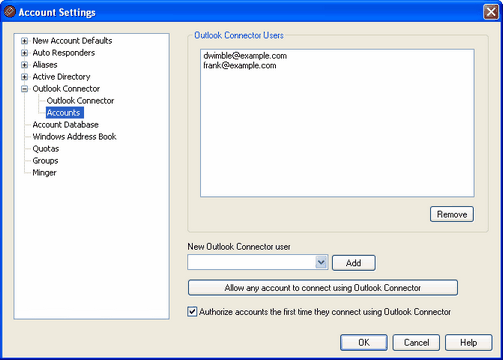Viewport: 503px width, 360px height.
Task: Click into New Outlook Connector user field
Action: click(251, 263)
